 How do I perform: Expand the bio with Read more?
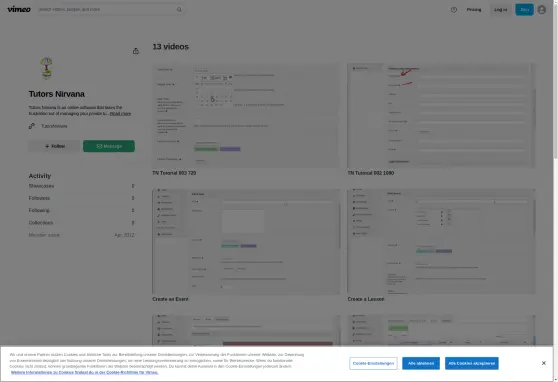[x=120, y=114]
